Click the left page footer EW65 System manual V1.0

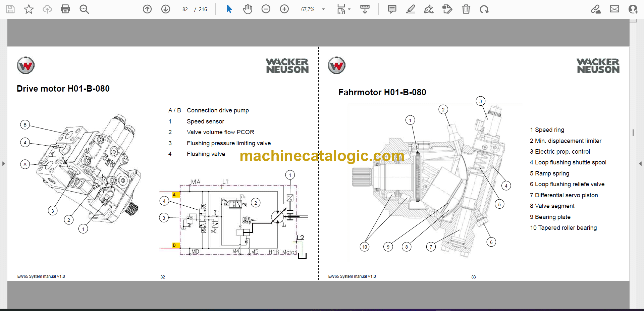pos(41,276)
